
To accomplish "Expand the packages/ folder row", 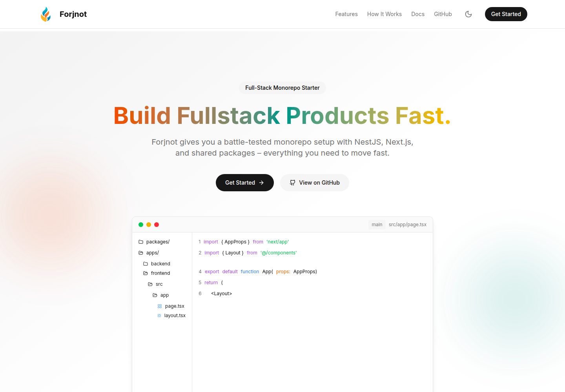I will [162, 242].
